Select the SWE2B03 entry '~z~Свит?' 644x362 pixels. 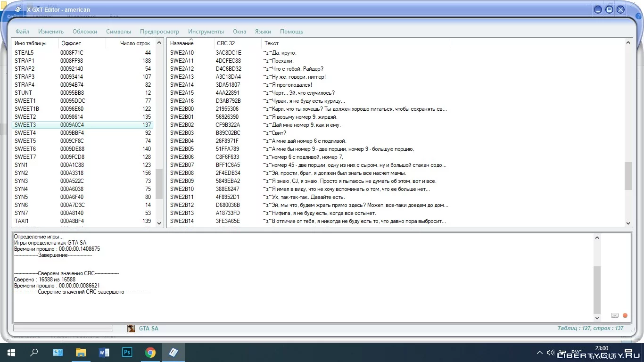point(309,133)
